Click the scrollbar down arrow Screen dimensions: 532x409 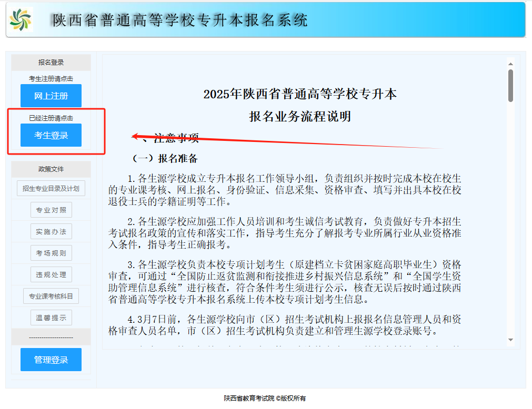509,339
